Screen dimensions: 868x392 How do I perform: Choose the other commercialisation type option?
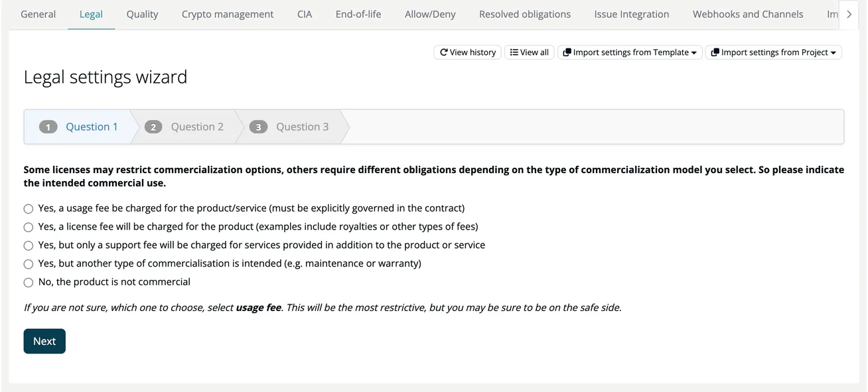[x=28, y=264]
